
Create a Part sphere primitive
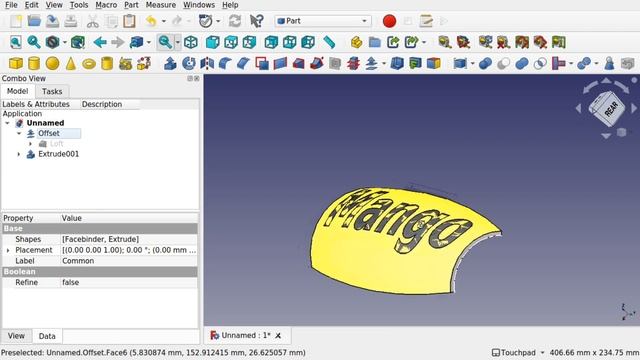52,63
